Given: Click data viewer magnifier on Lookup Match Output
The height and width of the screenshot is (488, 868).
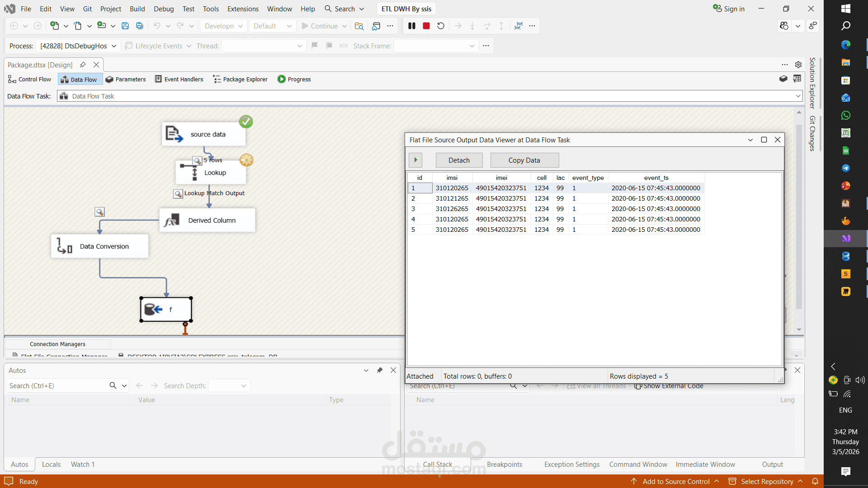Looking at the screenshot, I should [178, 194].
